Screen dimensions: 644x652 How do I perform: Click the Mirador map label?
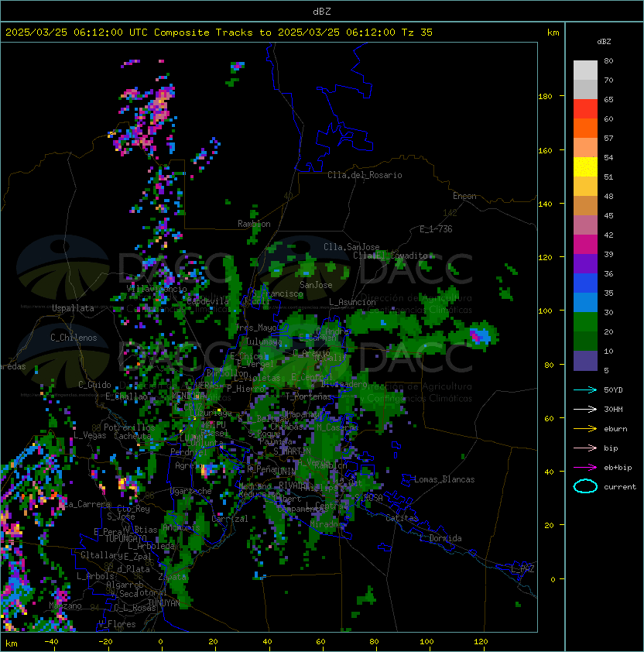[x=327, y=524]
